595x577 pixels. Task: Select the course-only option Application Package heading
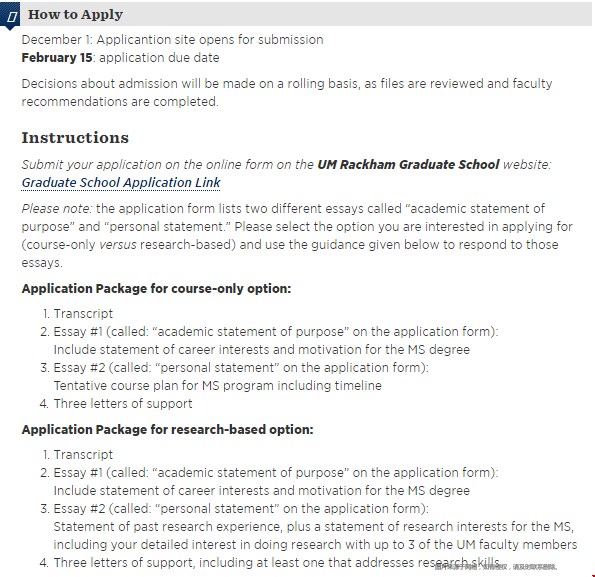coord(156,289)
